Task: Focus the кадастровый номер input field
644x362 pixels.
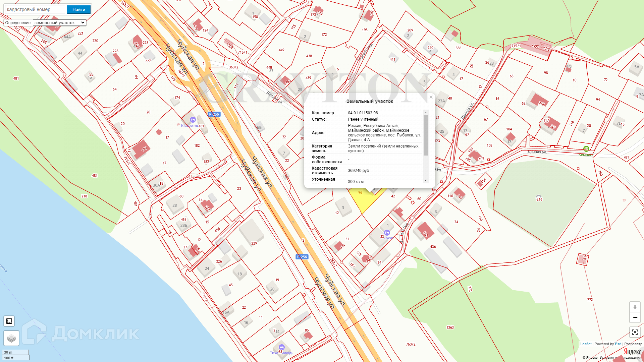Action: [35, 9]
